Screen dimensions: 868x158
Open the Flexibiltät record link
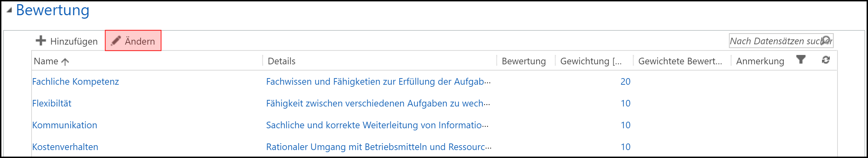[x=52, y=103]
